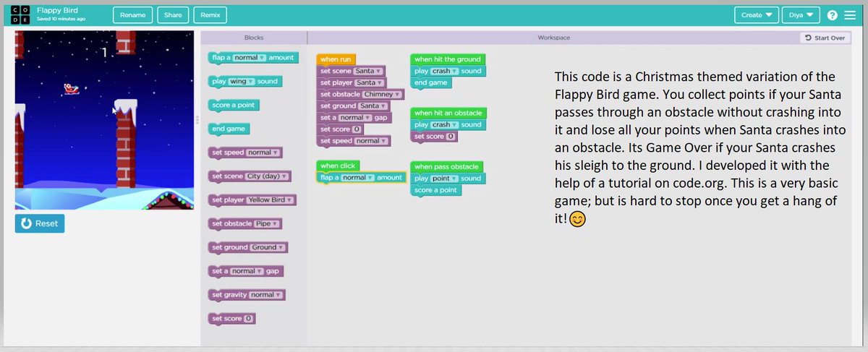The height and width of the screenshot is (352, 868).
Task: Click the Flappy Bird project title
Action: point(57,11)
